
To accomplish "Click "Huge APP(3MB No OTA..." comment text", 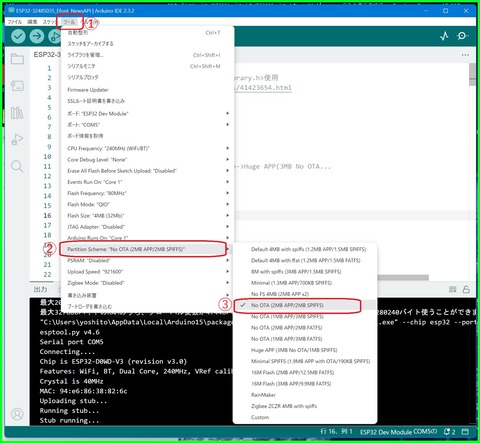I will [x=287, y=166].
